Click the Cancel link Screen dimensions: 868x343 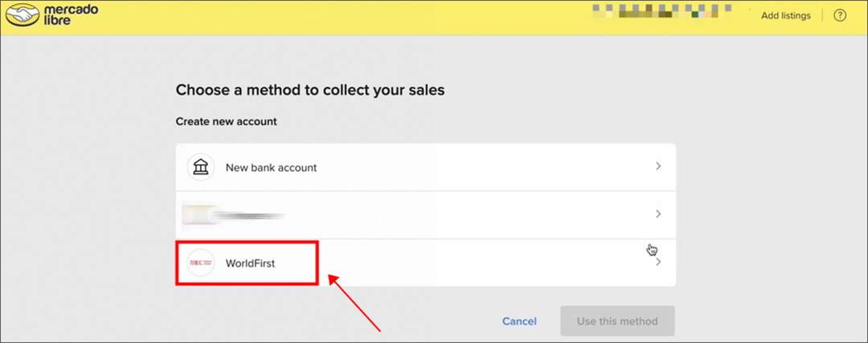click(519, 321)
